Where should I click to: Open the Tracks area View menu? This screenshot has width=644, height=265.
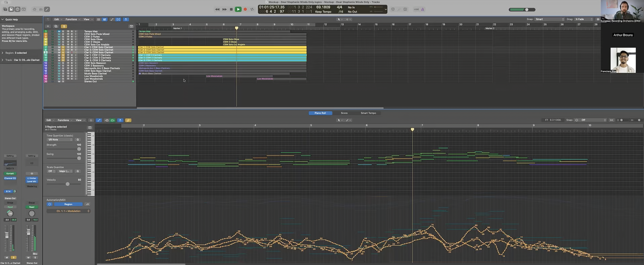(x=88, y=19)
